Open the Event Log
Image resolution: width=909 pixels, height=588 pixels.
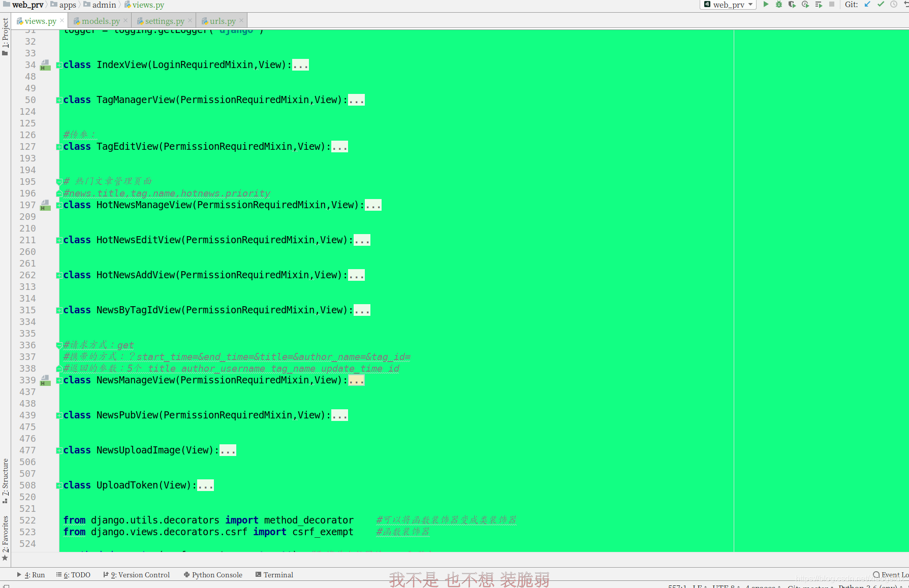click(891, 575)
